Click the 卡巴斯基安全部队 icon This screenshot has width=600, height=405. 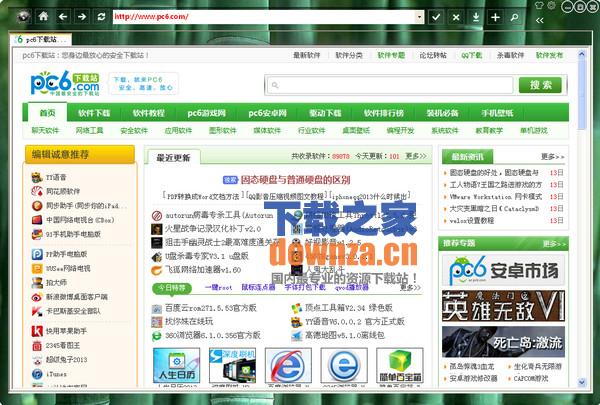click(x=37, y=311)
